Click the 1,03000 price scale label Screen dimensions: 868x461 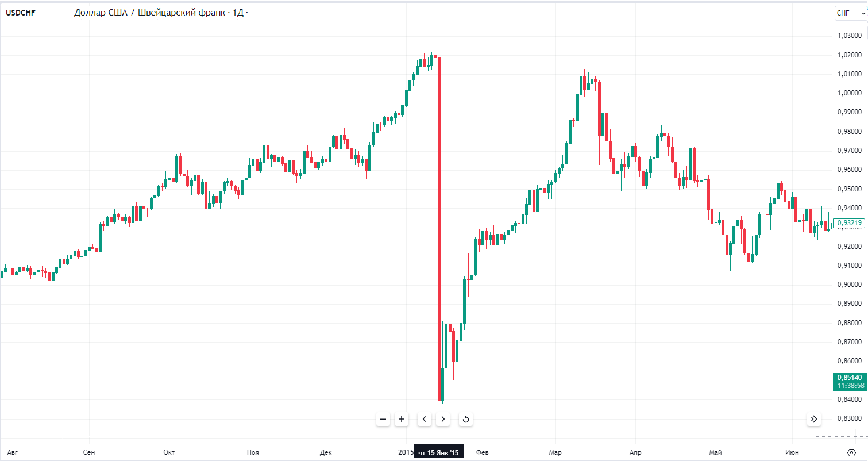pyautogui.click(x=850, y=36)
